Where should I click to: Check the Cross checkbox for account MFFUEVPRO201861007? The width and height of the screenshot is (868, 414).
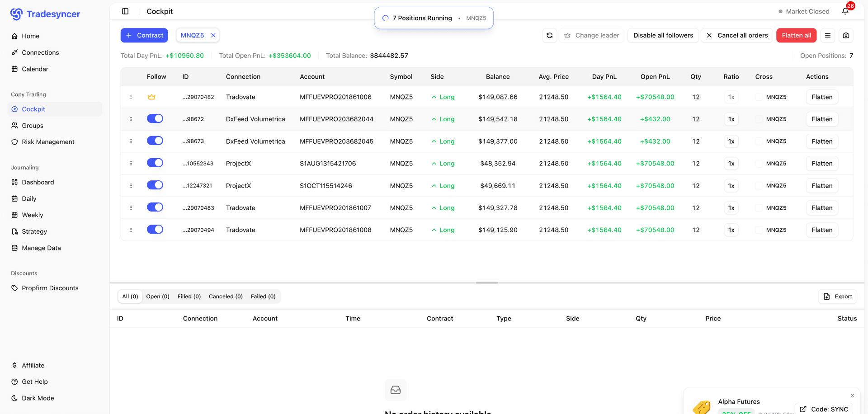coord(758,207)
